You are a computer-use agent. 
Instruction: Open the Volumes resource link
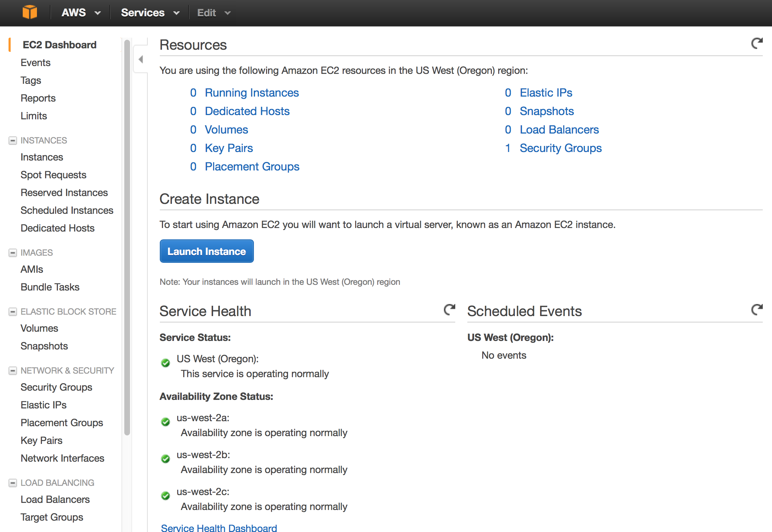pos(226,130)
